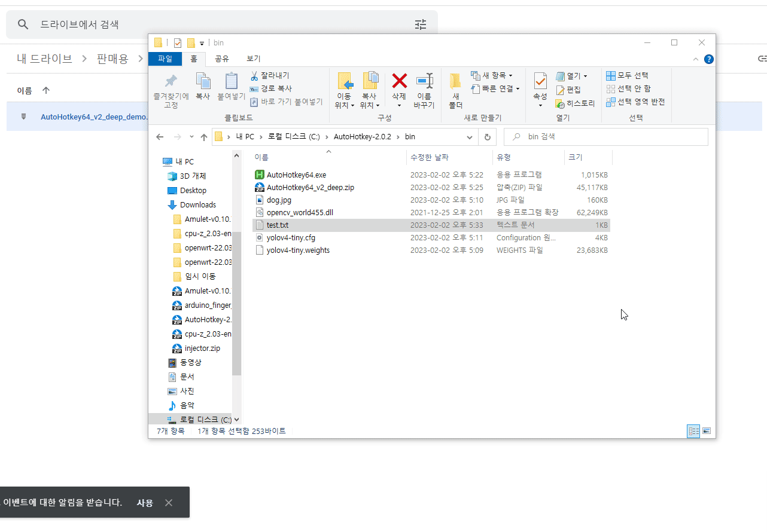Click 로컬 디스크 (C:) in the address breadcrumb
767x532 pixels.
[294, 137]
